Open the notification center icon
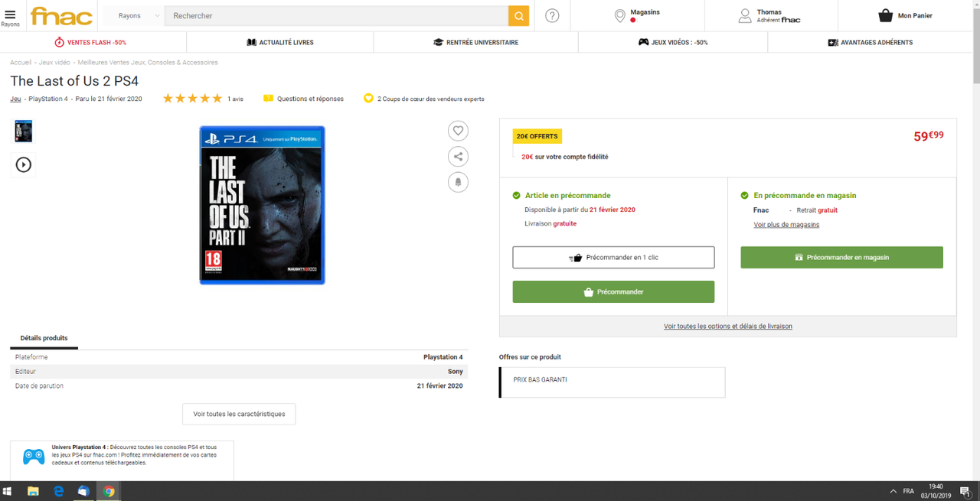Viewport: 980px width, 501px height. pos(966,491)
